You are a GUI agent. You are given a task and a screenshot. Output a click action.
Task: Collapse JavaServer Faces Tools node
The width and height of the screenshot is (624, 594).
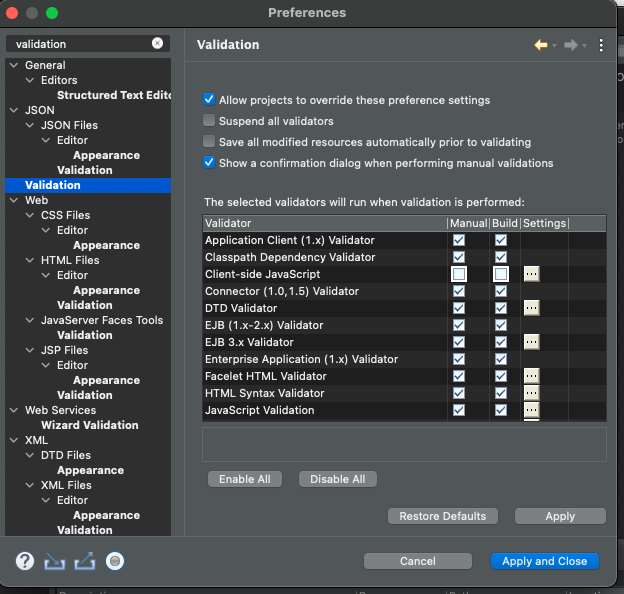pyautogui.click(x=30, y=320)
